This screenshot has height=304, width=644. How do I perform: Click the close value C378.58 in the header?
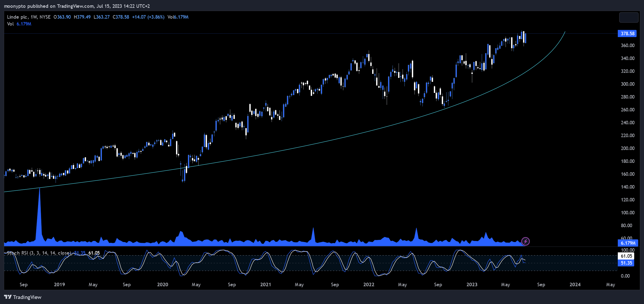click(x=121, y=17)
